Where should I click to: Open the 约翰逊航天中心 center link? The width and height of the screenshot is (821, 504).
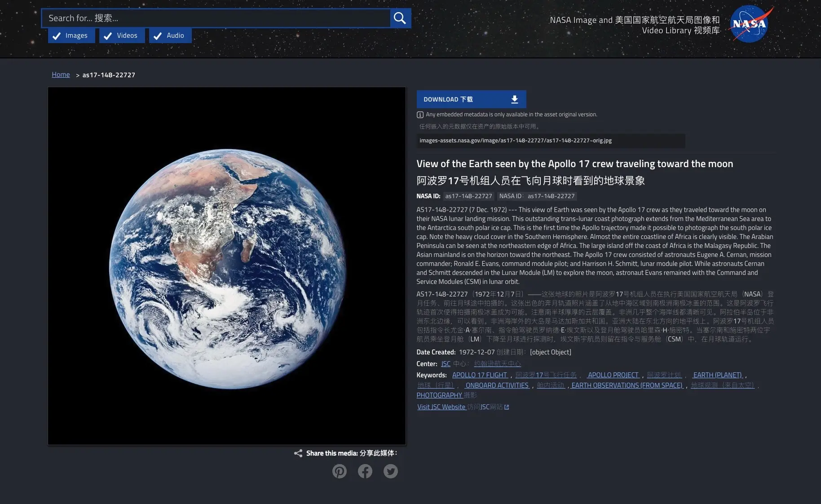point(498,364)
